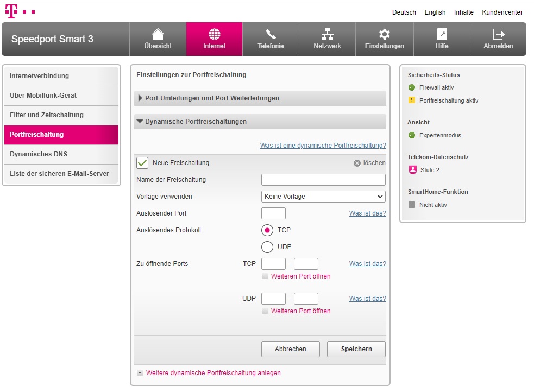Click the pink Telekom-Datenschutz Stufe 2 icon

[x=412, y=170]
